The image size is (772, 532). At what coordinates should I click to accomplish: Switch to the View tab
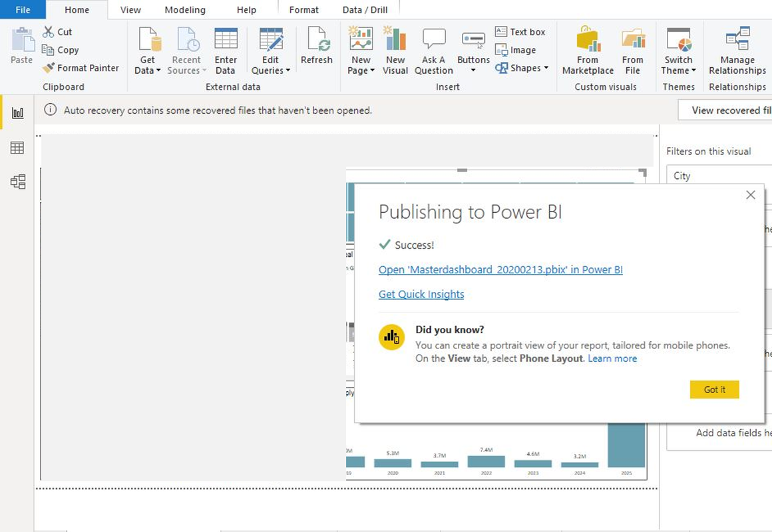(x=130, y=10)
